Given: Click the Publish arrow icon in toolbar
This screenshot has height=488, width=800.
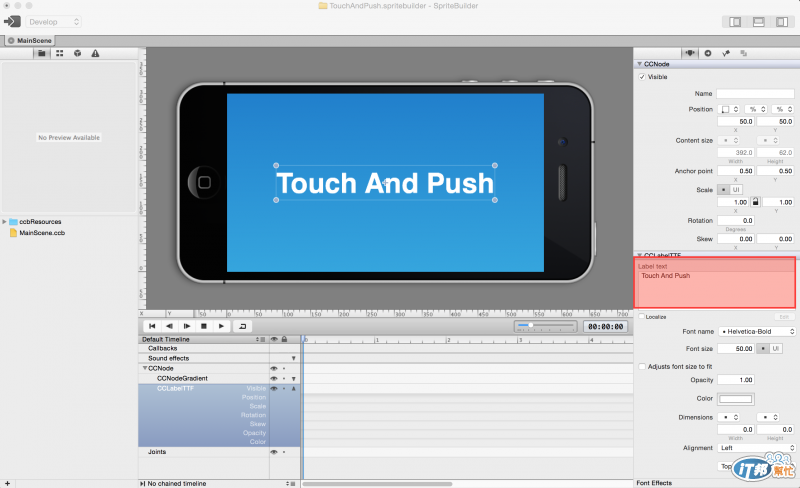Looking at the screenshot, I should (12, 21).
